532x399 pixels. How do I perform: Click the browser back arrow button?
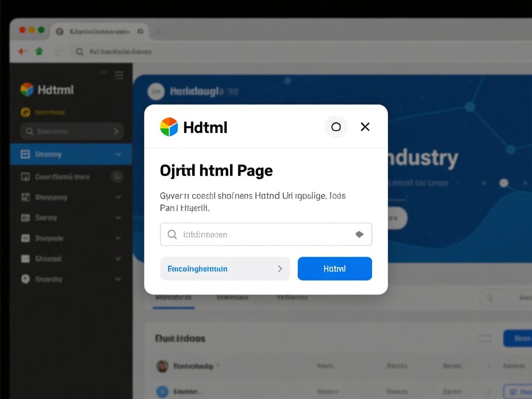click(22, 52)
